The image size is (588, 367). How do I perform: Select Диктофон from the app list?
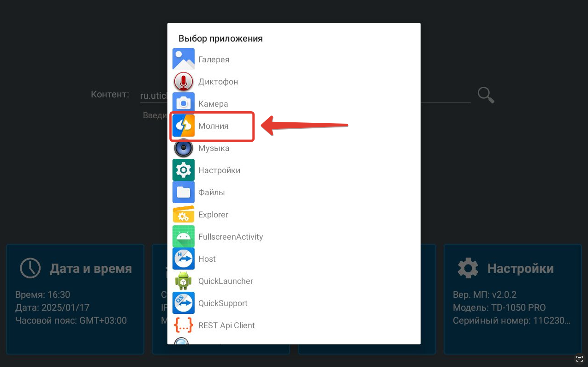coord(218,82)
